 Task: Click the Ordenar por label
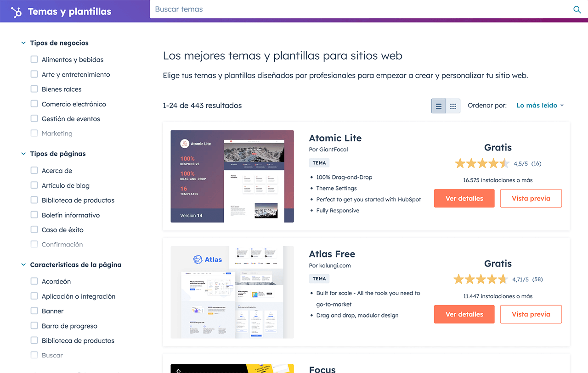point(487,106)
